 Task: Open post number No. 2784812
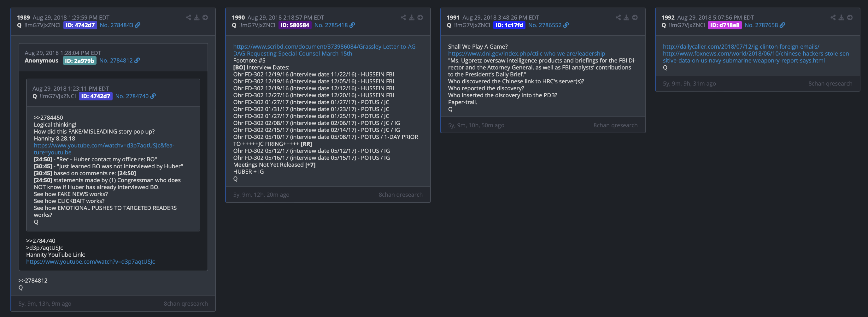click(x=116, y=60)
